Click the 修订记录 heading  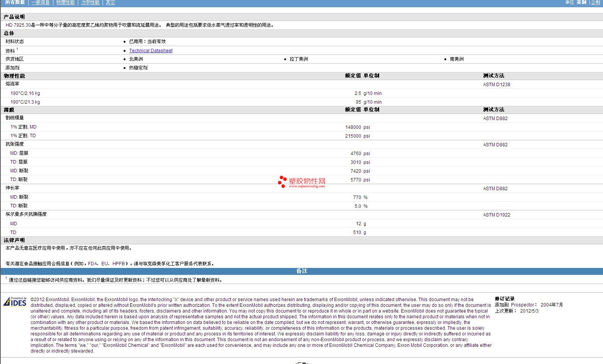coord(505,299)
